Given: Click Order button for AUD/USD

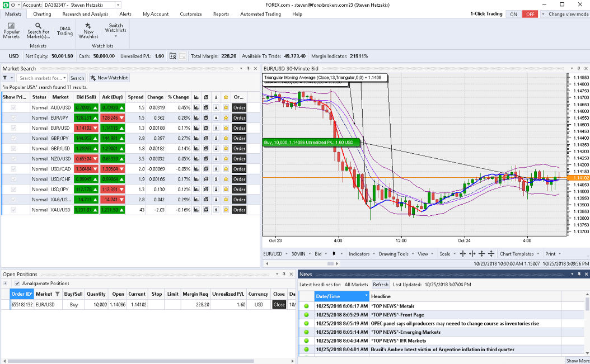Looking at the screenshot, I should coord(239,107).
